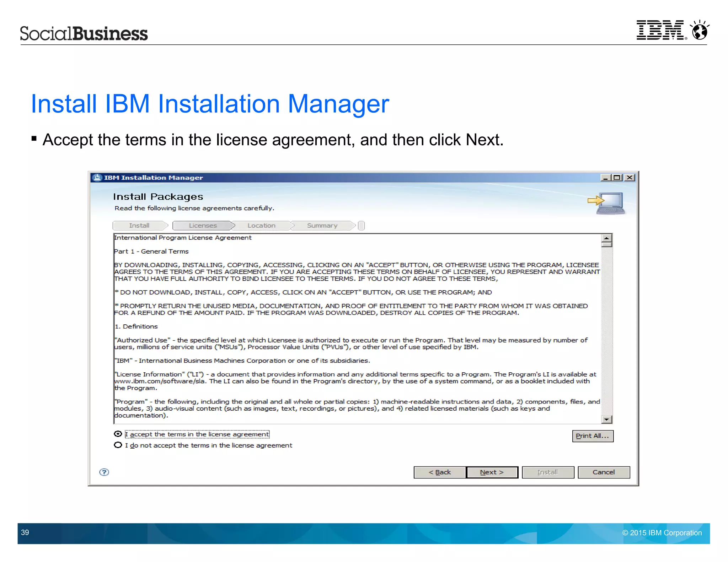The height and width of the screenshot is (562, 728).
Task: Click the Cancel button
Action: (604, 472)
